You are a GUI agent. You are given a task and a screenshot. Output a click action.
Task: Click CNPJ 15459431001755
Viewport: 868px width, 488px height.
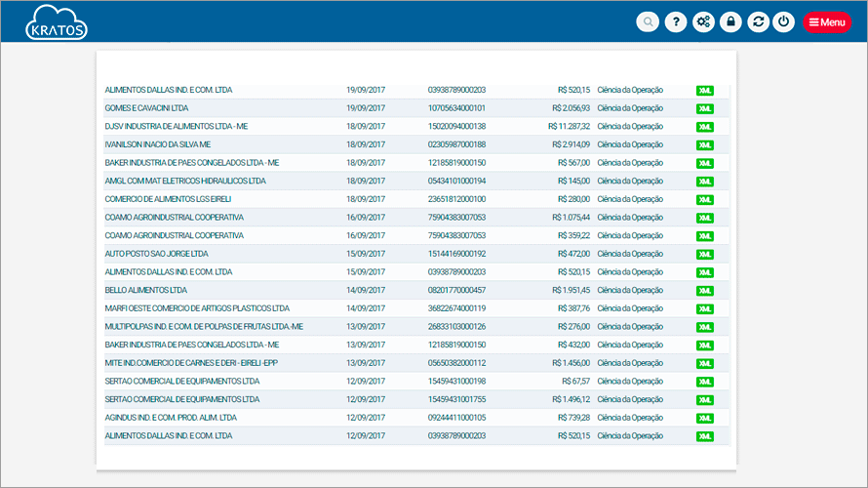[x=456, y=399]
